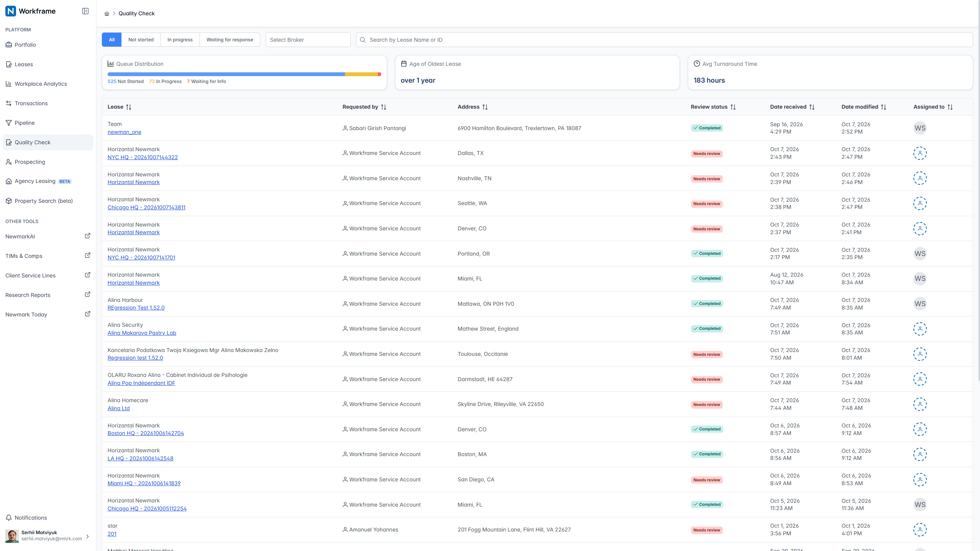The height and width of the screenshot is (551, 980).
Task: Open Leases section
Action: point(48,64)
